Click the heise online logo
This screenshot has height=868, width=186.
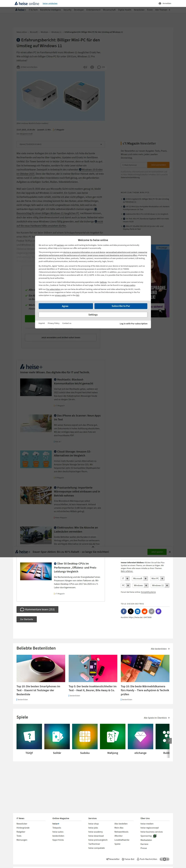pos(27,3)
